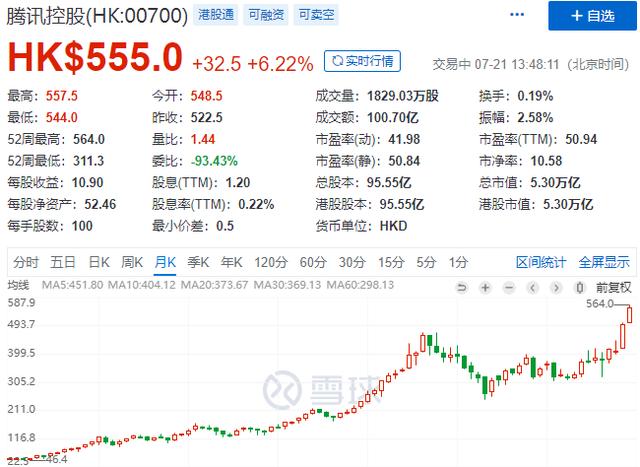Click the 港股通 tag
This screenshot has height=467, width=640.
click(x=216, y=15)
